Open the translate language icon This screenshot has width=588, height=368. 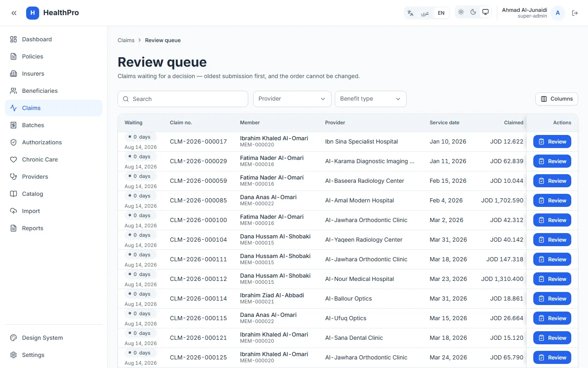pyautogui.click(x=410, y=13)
